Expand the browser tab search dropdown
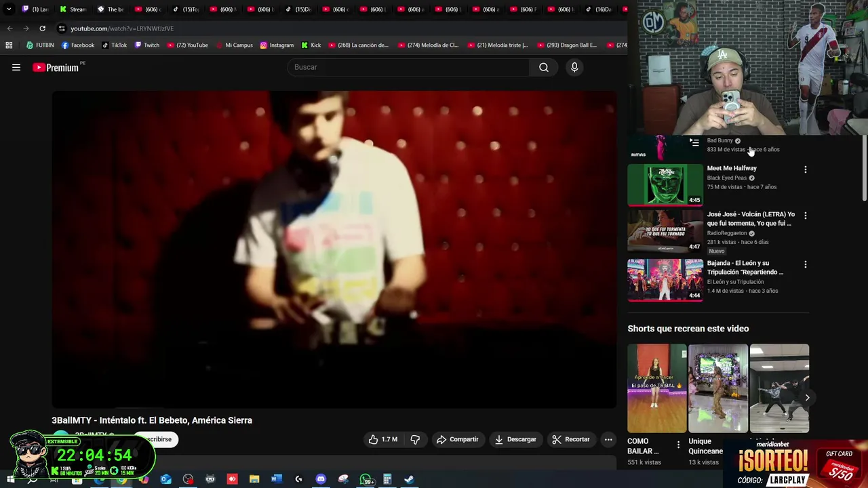This screenshot has height=488, width=868. point(8,9)
